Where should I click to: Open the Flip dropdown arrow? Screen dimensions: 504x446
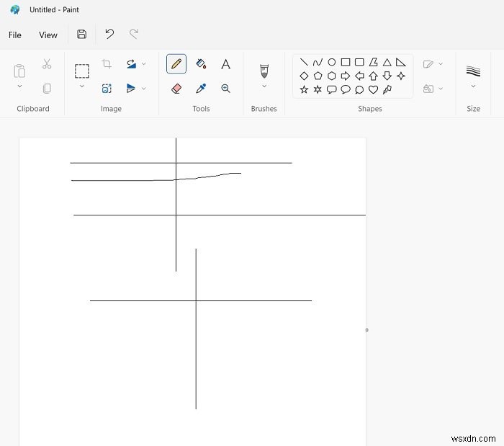144,89
